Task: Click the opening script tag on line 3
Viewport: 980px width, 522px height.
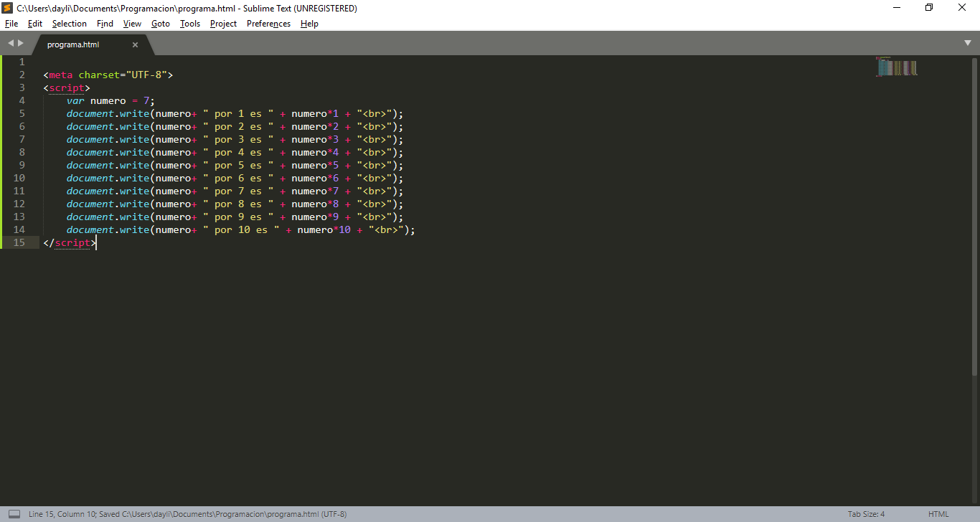Action: coord(67,87)
